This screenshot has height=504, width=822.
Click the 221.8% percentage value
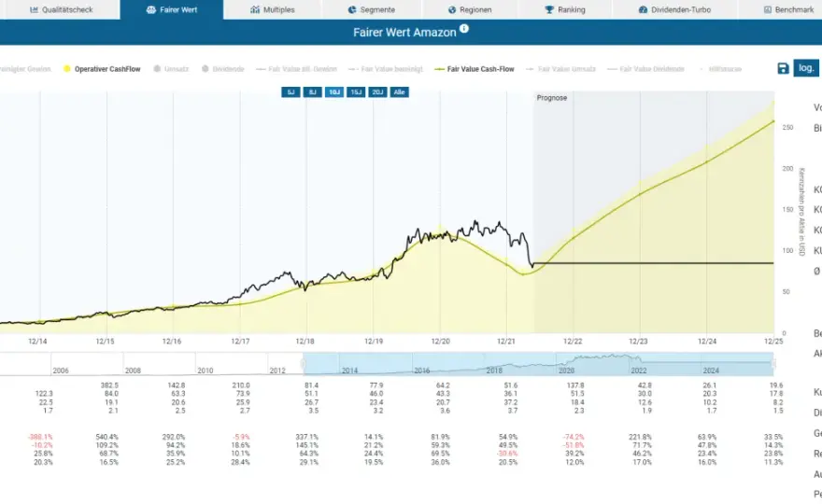tap(641, 437)
